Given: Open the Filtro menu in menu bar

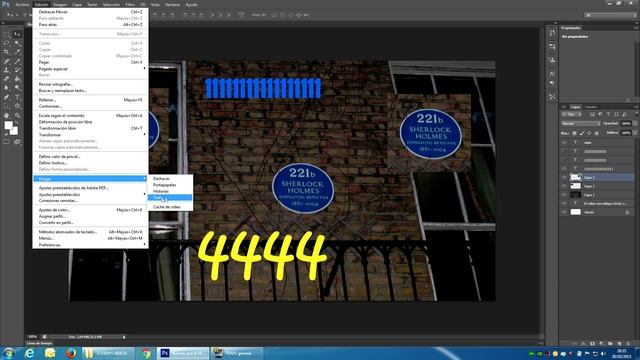Looking at the screenshot, I should [130, 4].
